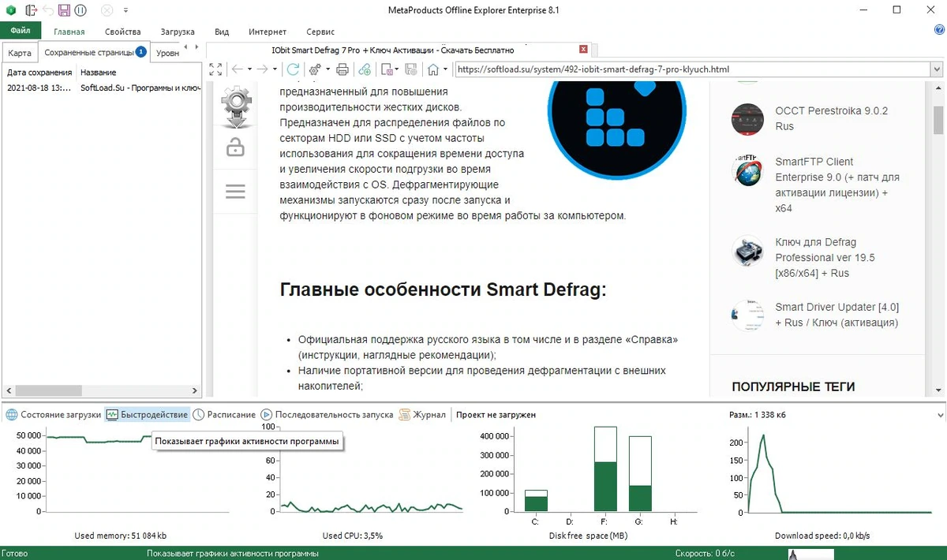Click the add link (chain plus) icon
The image size is (947, 560).
pyautogui.click(x=365, y=69)
